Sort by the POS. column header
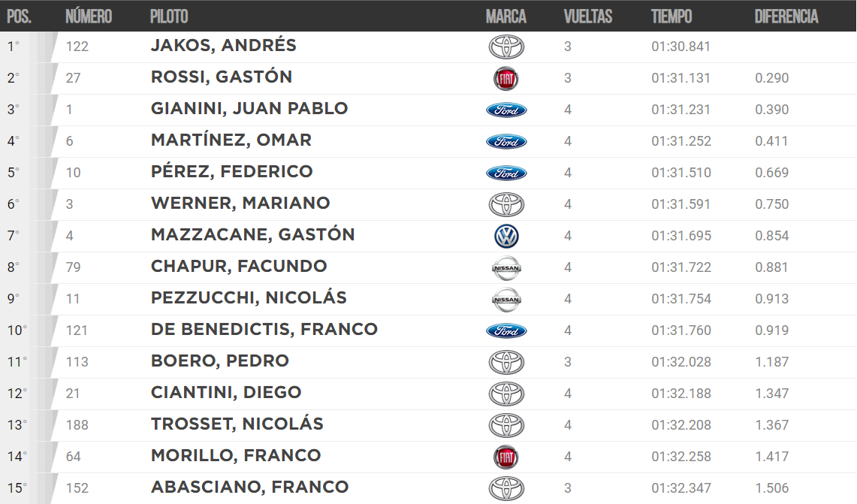 tap(19, 17)
